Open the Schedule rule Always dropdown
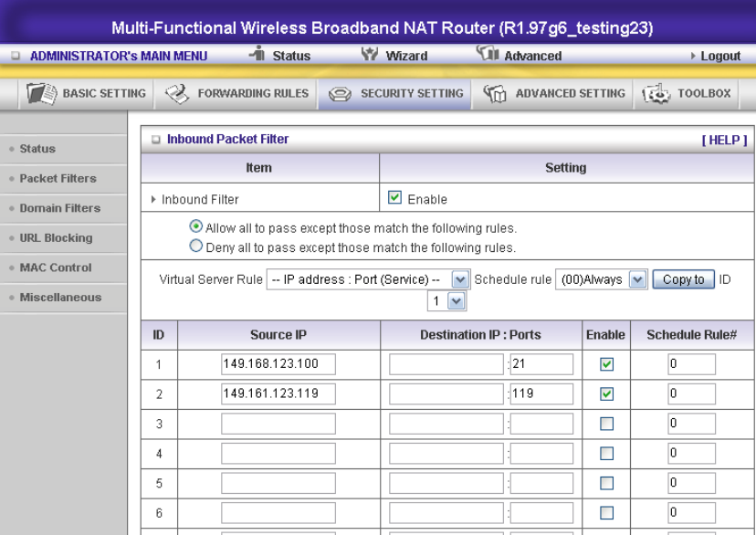The width and height of the screenshot is (756, 535). pos(637,280)
